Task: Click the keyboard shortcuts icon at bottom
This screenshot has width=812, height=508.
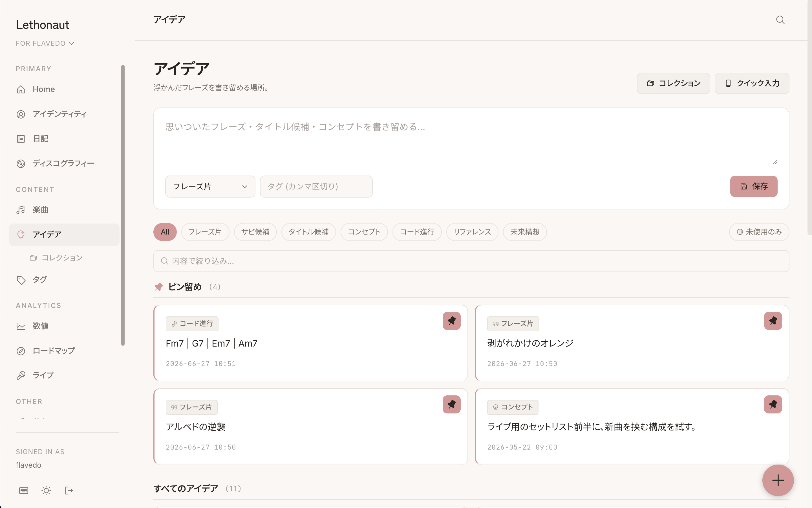Action: point(23,491)
